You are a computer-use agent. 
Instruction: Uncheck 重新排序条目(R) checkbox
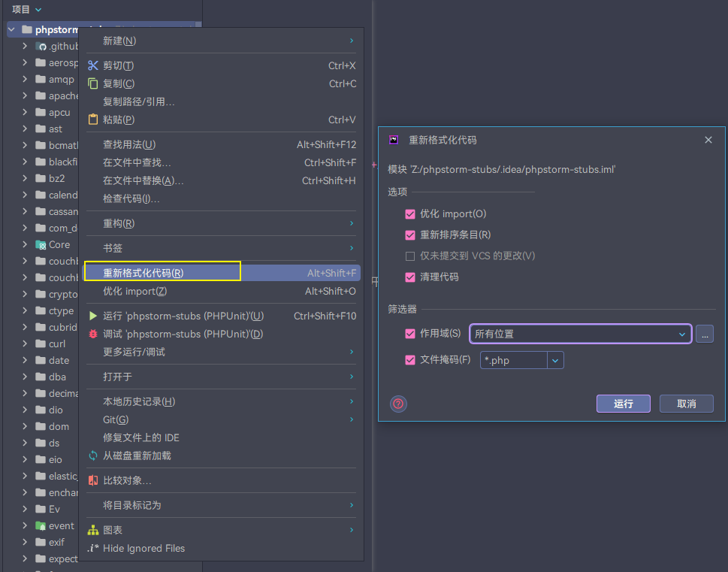pos(410,235)
